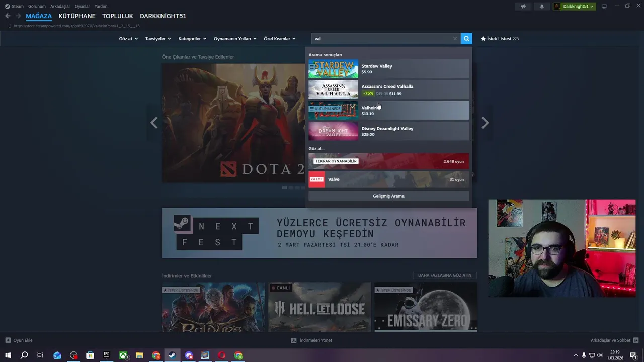Open the Dota 2 featured capsule
This screenshot has width=644, height=362.
[233, 123]
